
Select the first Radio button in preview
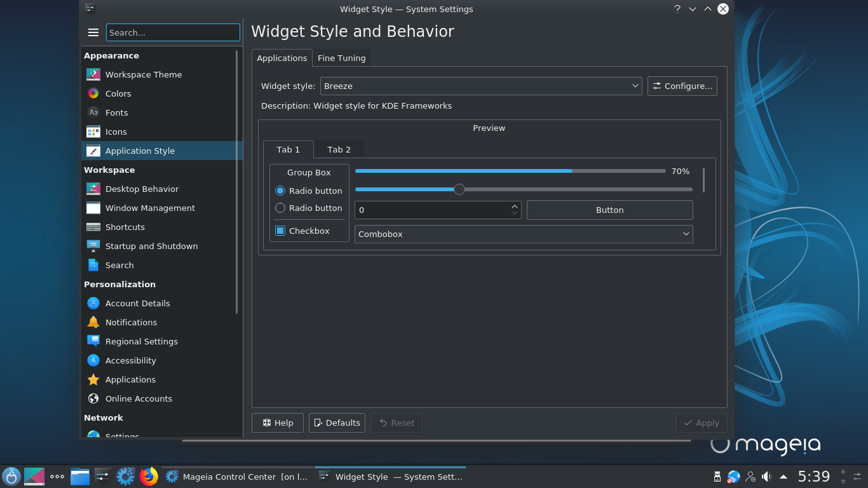(280, 191)
